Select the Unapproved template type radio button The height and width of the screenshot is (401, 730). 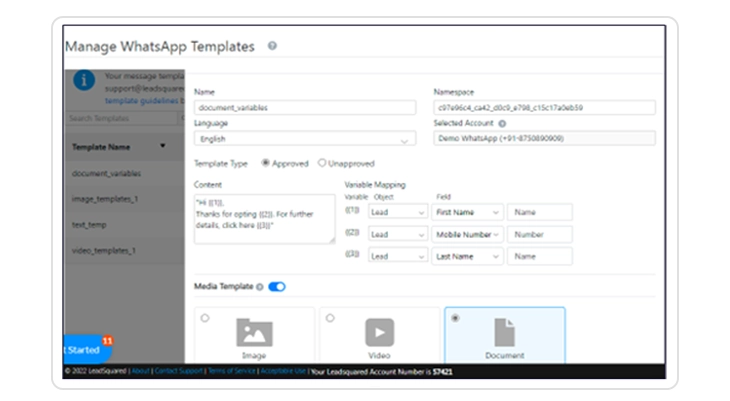pyautogui.click(x=322, y=162)
